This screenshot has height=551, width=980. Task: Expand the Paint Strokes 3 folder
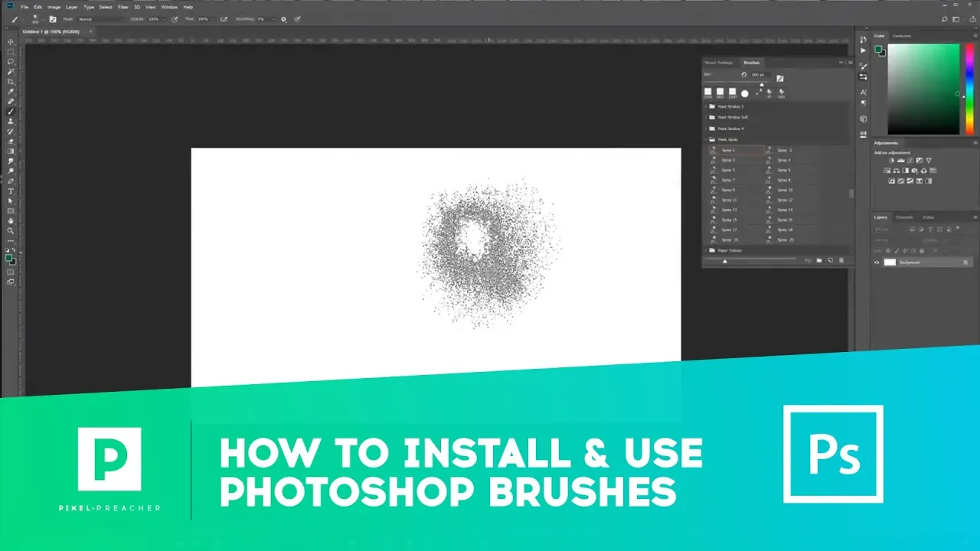[705, 106]
